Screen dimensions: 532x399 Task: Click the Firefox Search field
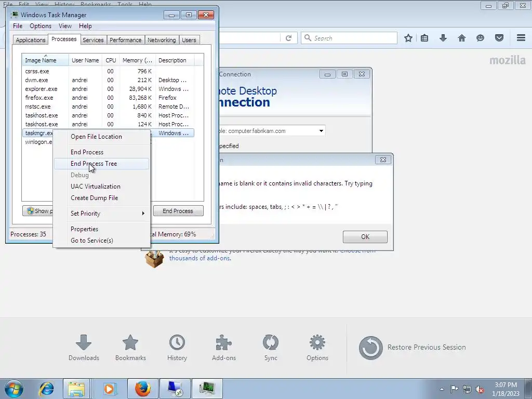point(349,38)
